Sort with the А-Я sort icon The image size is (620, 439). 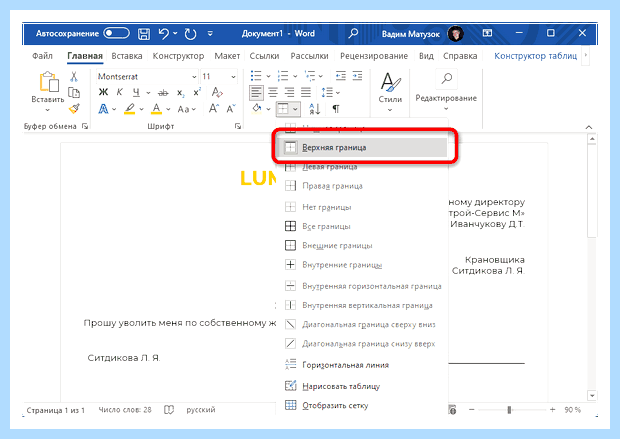314,109
